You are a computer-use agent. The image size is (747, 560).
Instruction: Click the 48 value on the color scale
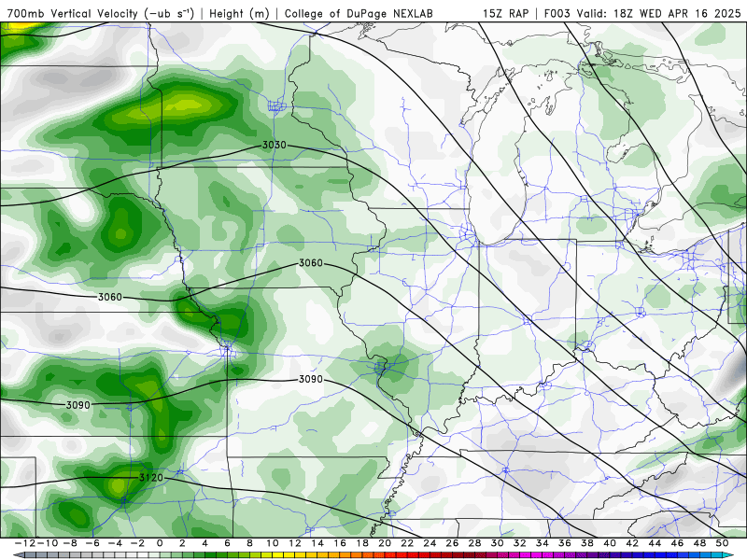pos(699,543)
